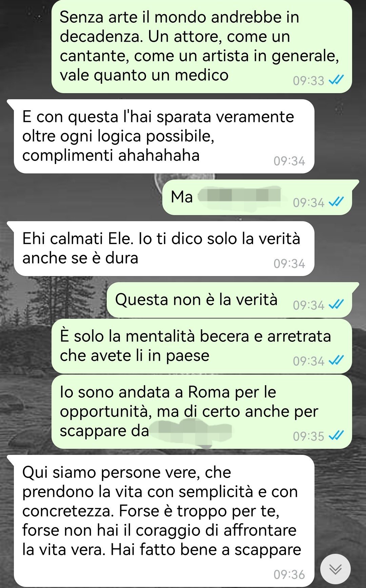Click read ticks on 'mentalità becera' message
Viewport: 366px width, 588px height.
[336, 360]
